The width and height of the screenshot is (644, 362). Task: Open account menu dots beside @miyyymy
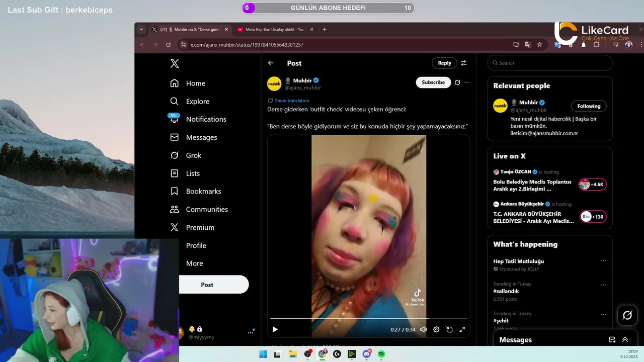point(251,332)
